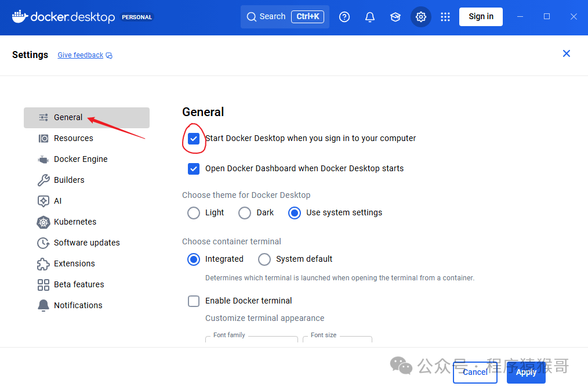This screenshot has height=390, width=588.
Task: Open the Resources settings section
Action: (x=73, y=138)
